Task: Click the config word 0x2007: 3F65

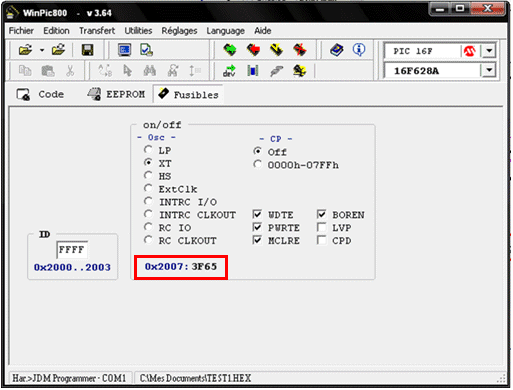Action: 181,266
